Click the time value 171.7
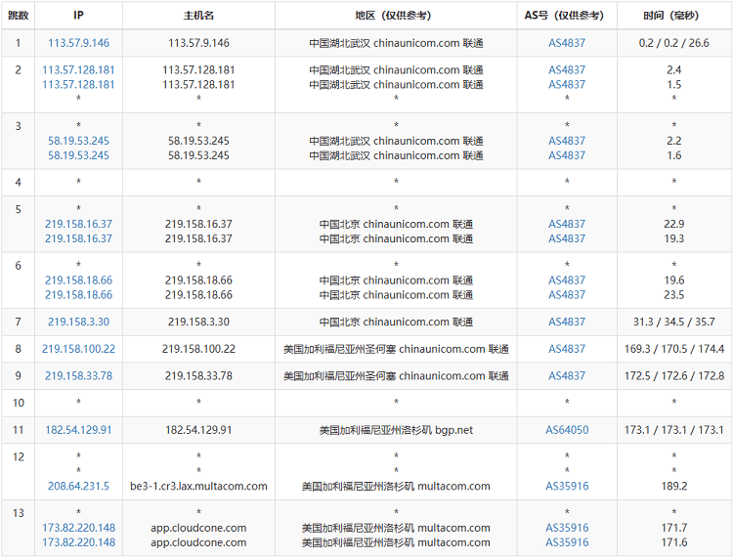 (x=674, y=528)
